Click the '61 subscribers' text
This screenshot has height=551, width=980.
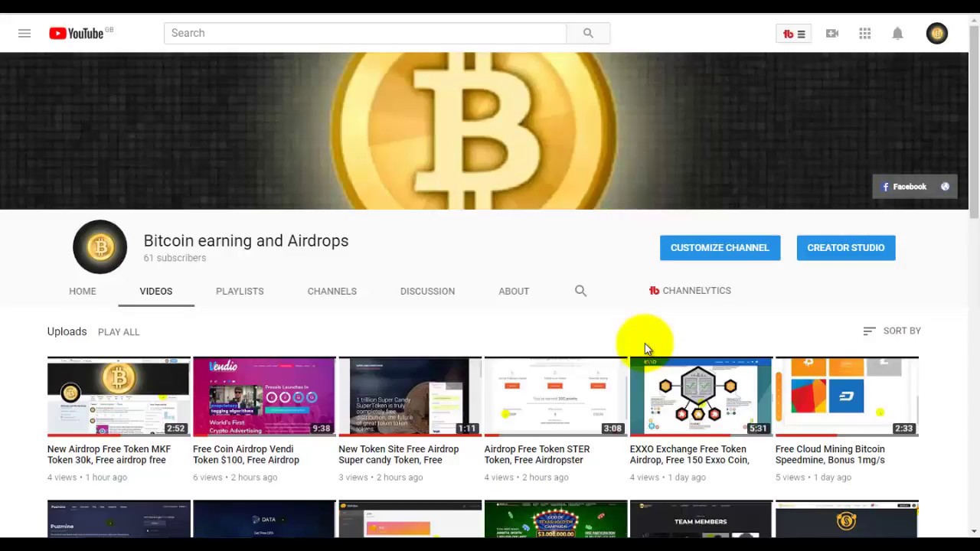pos(175,258)
